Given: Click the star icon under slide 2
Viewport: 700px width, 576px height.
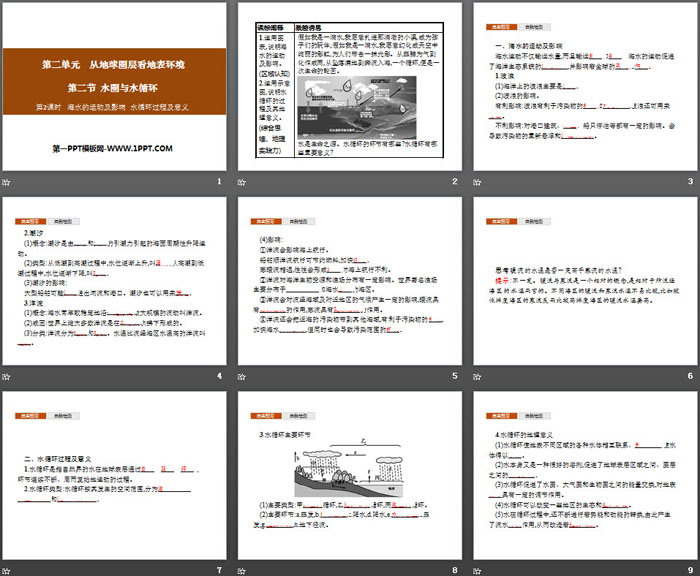Looking at the screenshot, I should [x=242, y=182].
